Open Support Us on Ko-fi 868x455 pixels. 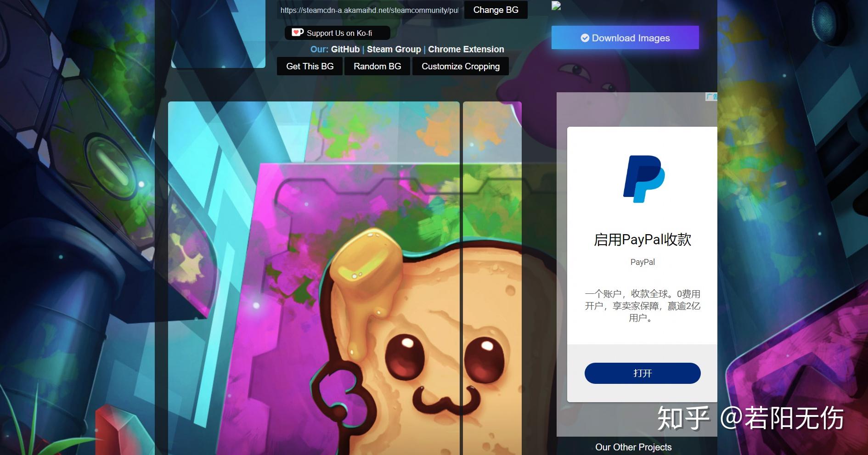338,33
